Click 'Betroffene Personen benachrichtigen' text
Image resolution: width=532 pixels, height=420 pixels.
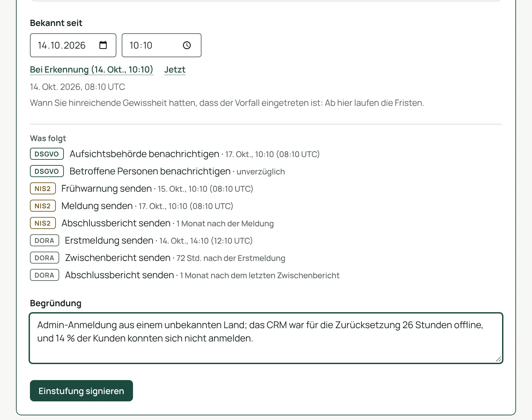pos(150,171)
